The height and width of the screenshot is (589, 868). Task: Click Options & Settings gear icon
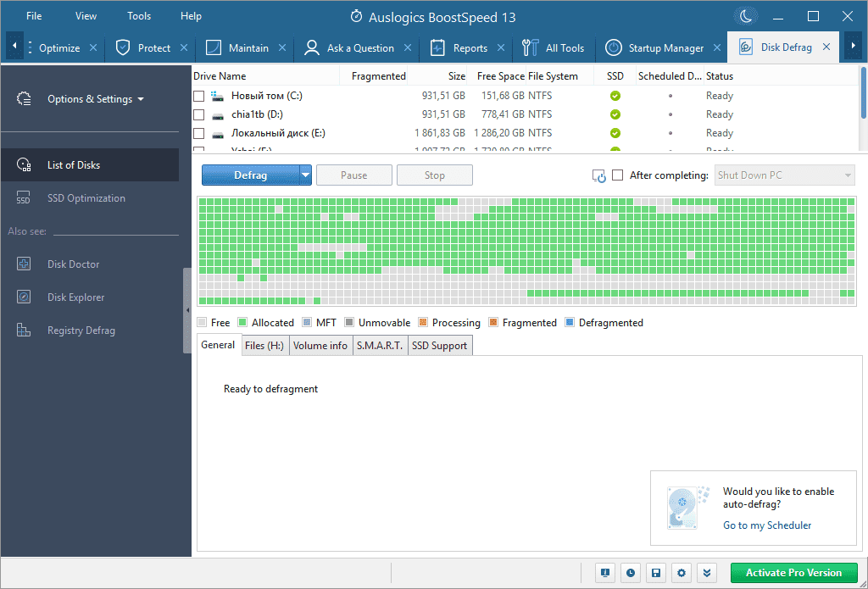click(24, 99)
